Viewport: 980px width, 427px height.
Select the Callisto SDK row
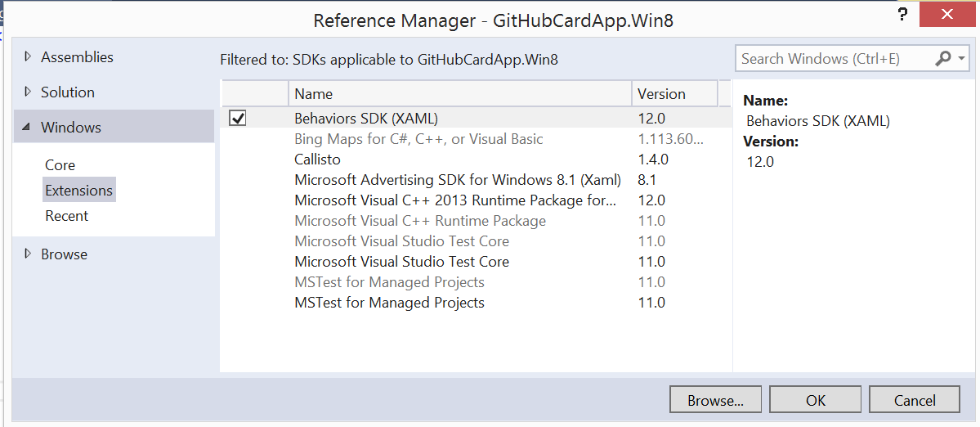(317, 160)
